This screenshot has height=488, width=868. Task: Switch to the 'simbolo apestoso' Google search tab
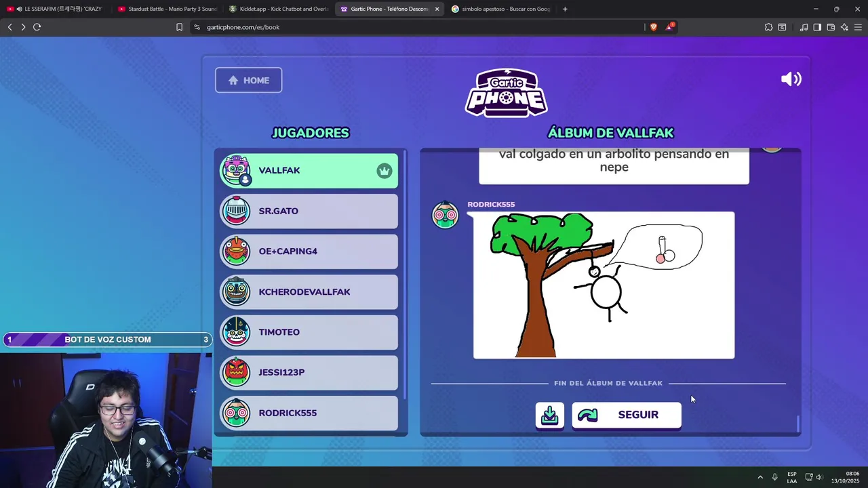click(500, 9)
